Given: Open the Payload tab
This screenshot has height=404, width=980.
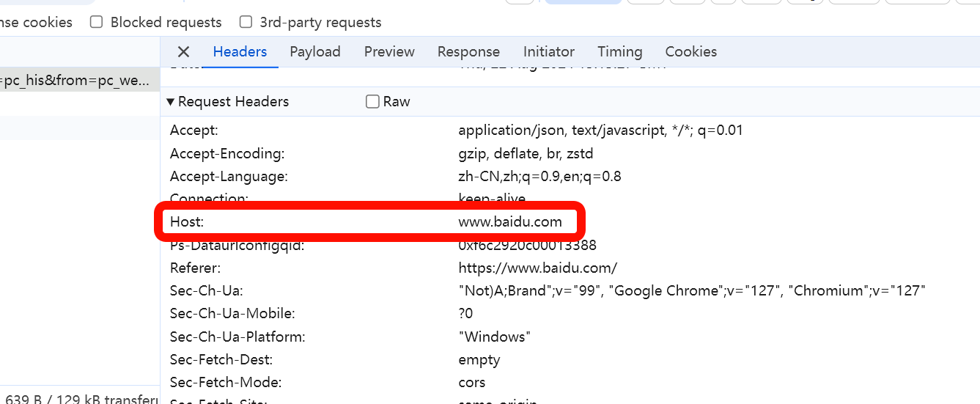Looking at the screenshot, I should (x=315, y=51).
